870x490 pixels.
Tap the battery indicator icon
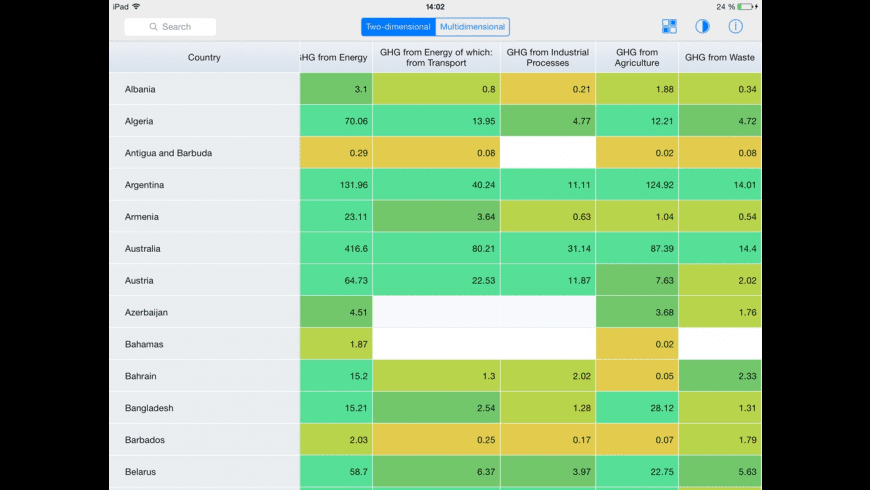pos(745,7)
